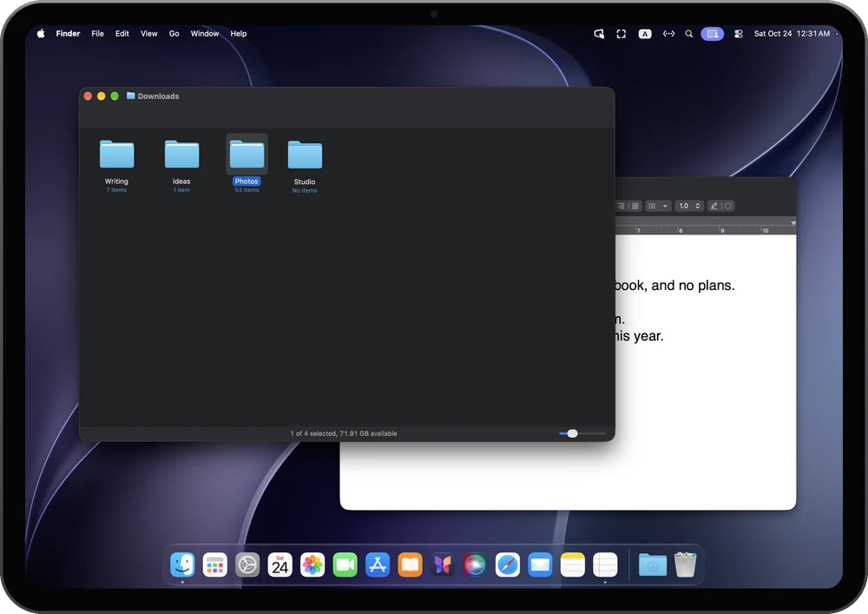Viewport: 868px width, 614px height.
Task: Align text right in TextEdit toolbar
Action: [x=621, y=206]
